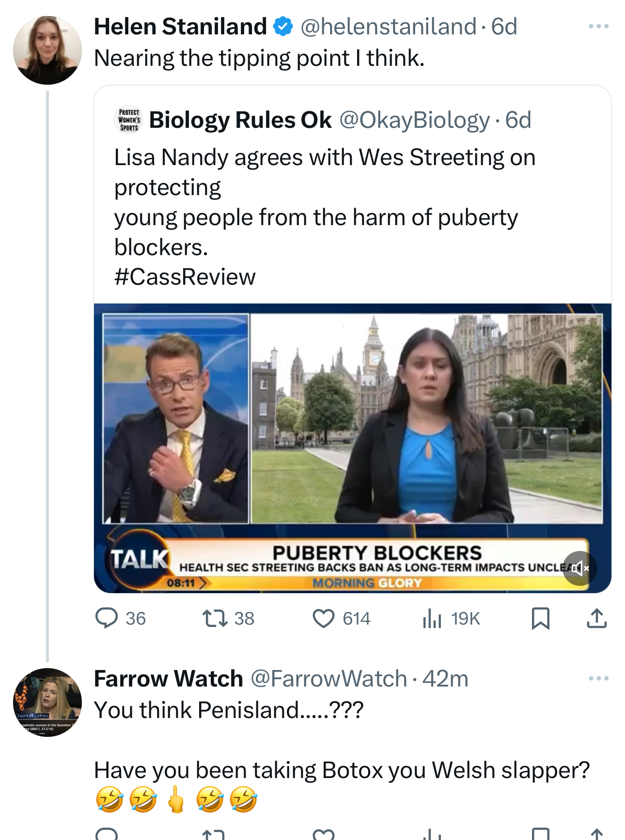Click Helen Staniland's verified badge
625x840 pixels.
[283, 27]
